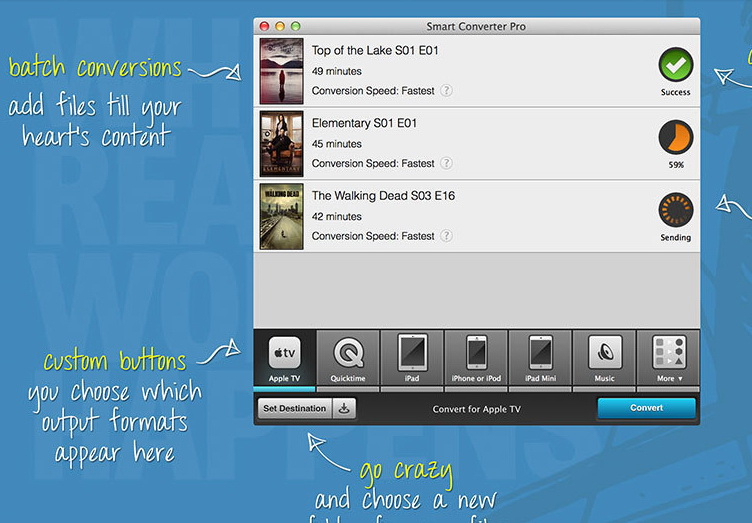This screenshot has height=523, width=752.
Task: Click Conversion Speed: Fastest for Elementary
Action: (x=373, y=163)
